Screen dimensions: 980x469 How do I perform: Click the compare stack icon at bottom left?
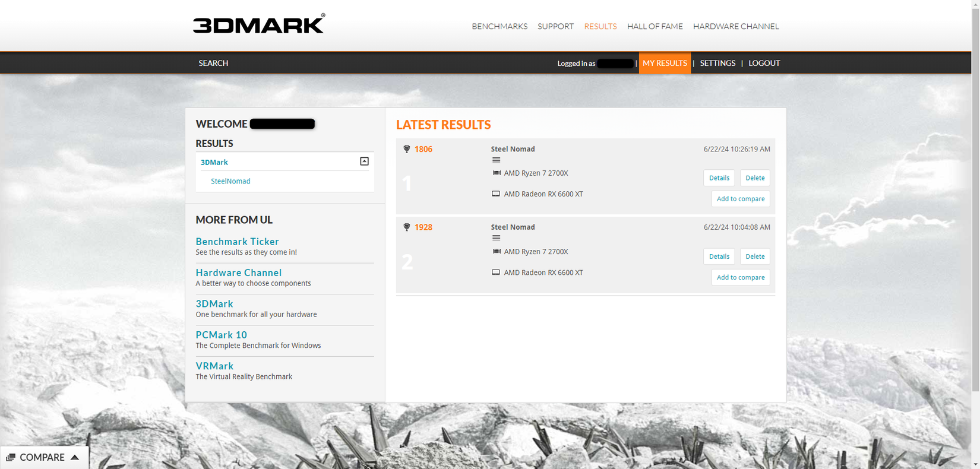point(11,457)
